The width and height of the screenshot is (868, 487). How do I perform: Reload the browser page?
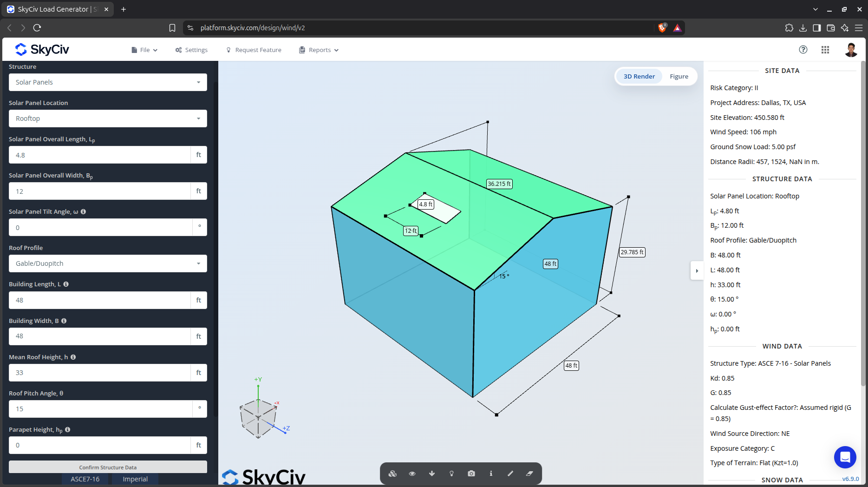click(x=37, y=28)
